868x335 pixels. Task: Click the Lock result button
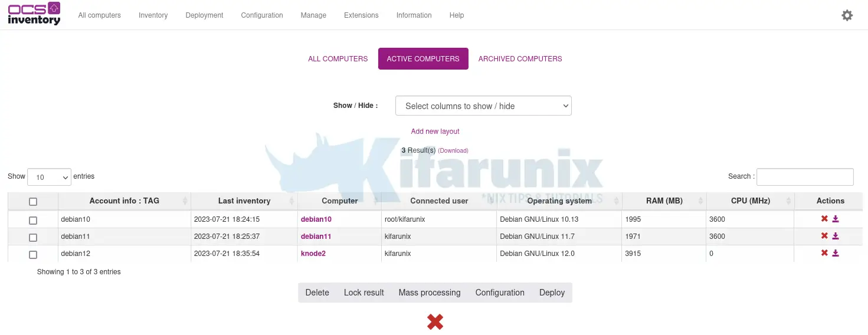[364, 293]
